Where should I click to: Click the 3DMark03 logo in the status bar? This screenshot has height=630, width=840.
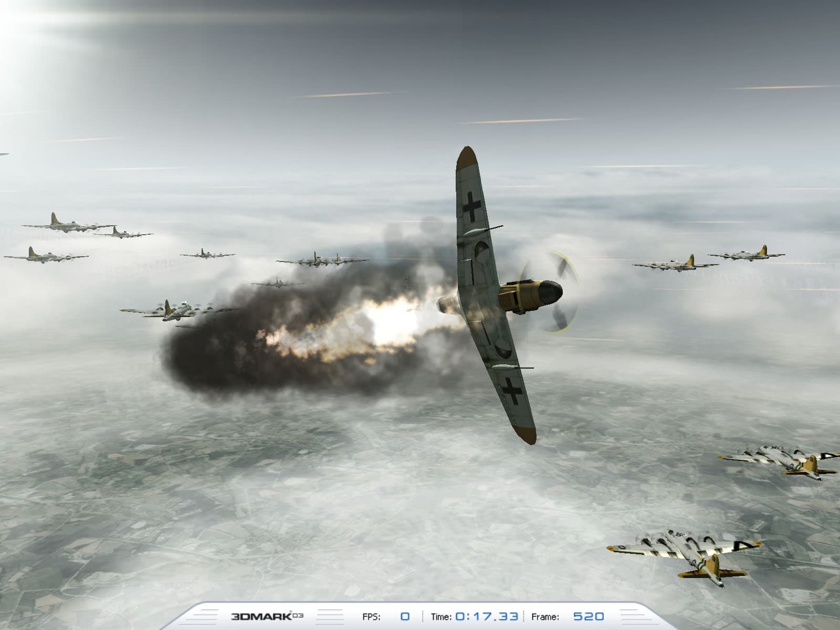point(267,616)
